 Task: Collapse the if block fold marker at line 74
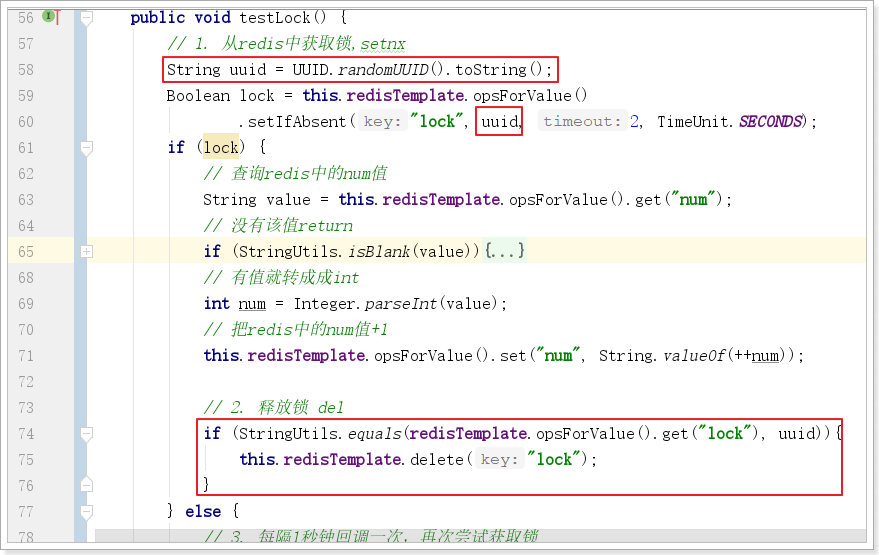coord(87,434)
